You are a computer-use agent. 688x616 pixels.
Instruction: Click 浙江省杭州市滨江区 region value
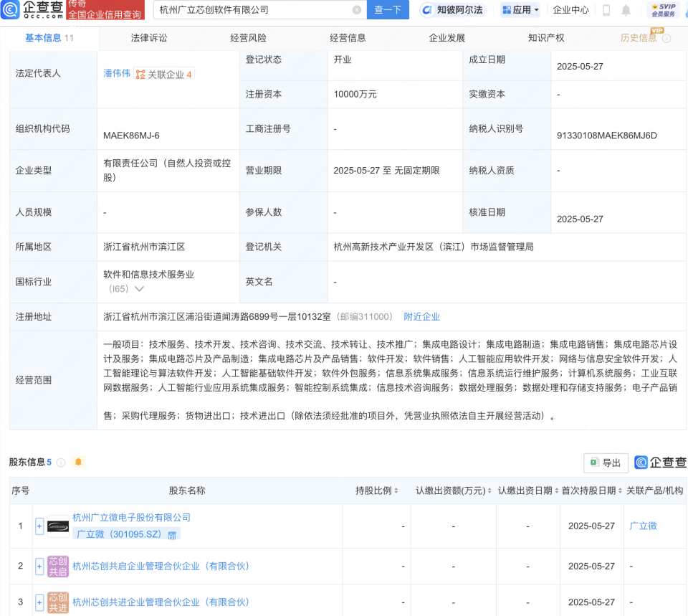[x=144, y=247]
